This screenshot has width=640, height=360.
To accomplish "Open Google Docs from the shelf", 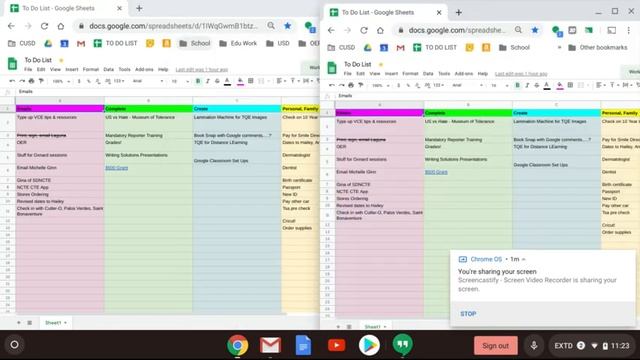I will 303,345.
